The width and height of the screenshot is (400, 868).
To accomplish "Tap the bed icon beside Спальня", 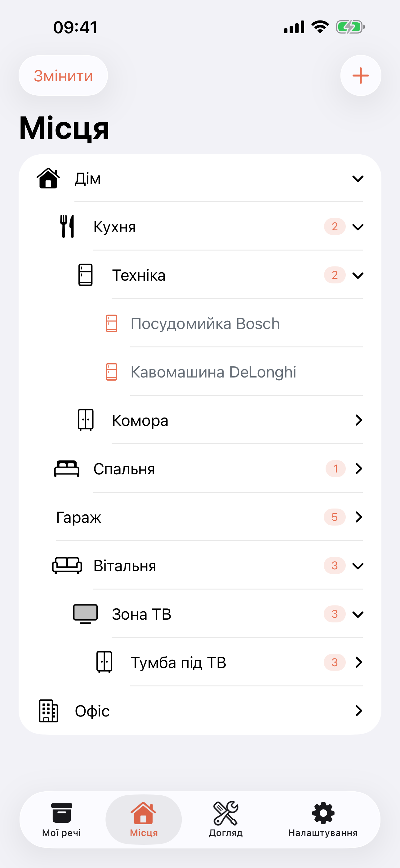I will point(67,468).
